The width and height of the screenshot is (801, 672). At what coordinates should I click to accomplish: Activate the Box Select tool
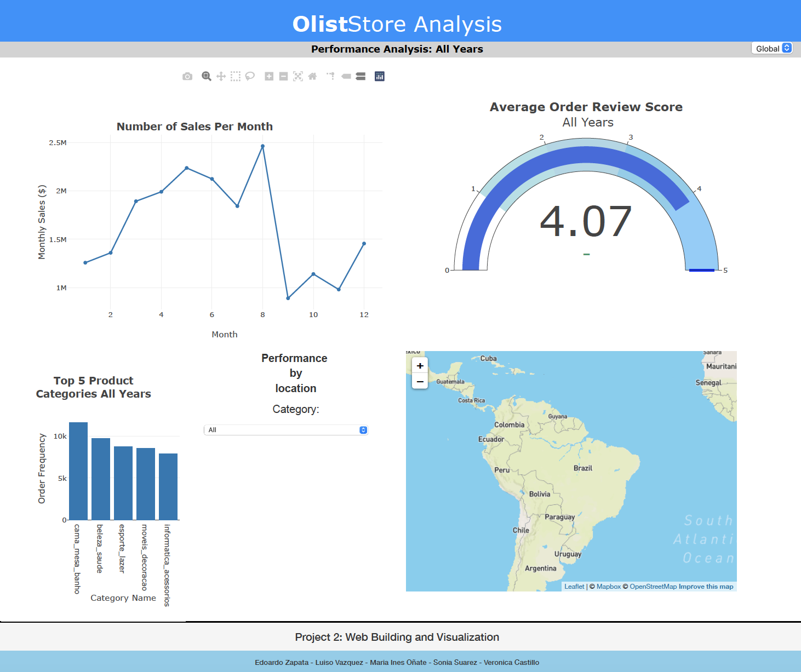[236, 77]
